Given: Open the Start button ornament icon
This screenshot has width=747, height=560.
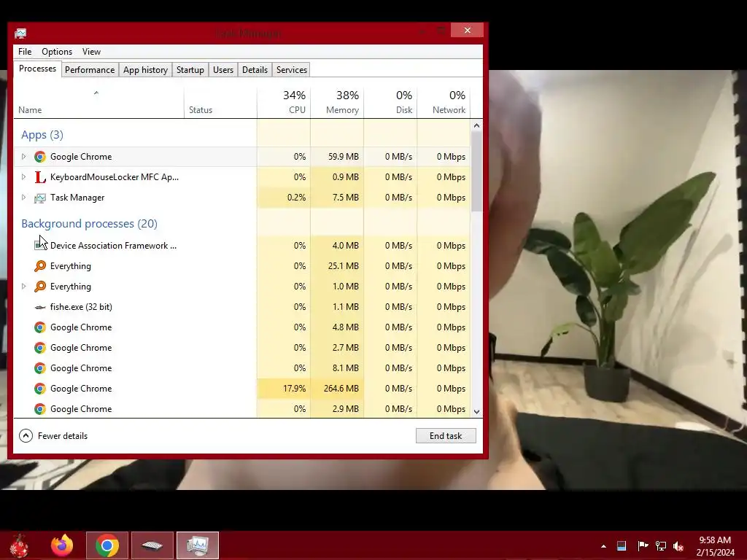Looking at the screenshot, I should point(19,545).
